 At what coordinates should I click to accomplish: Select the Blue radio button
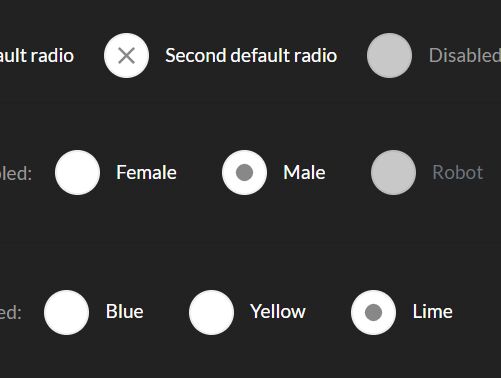66,312
